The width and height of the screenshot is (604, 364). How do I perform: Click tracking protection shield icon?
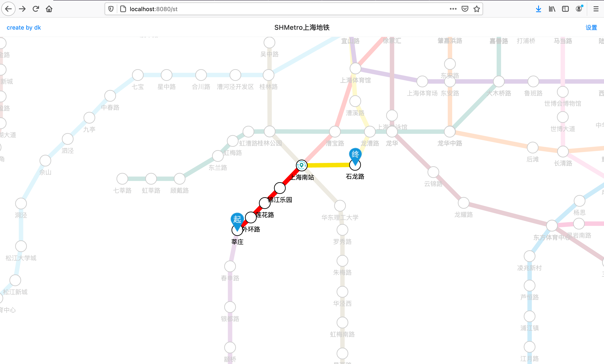click(x=111, y=9)
